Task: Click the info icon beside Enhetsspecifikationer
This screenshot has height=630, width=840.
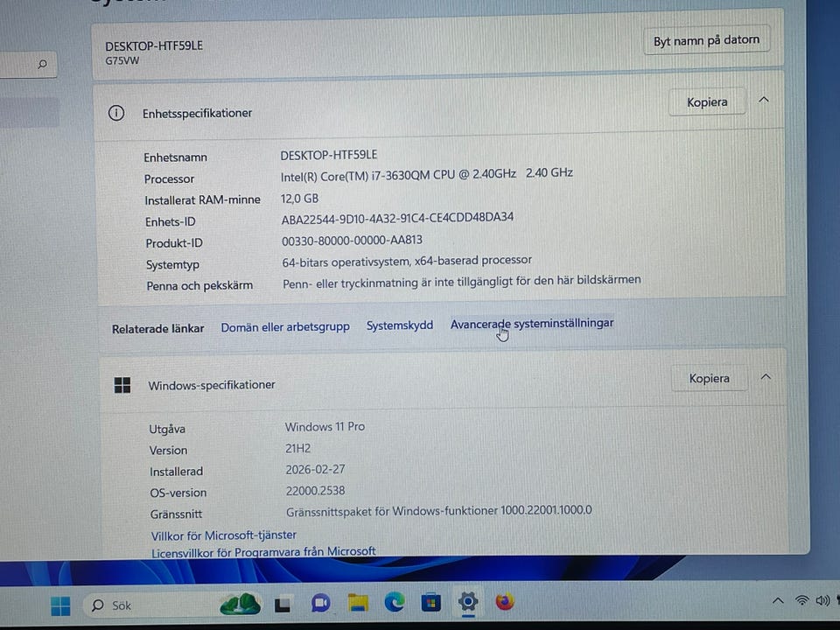Action: tap(116, 113)
